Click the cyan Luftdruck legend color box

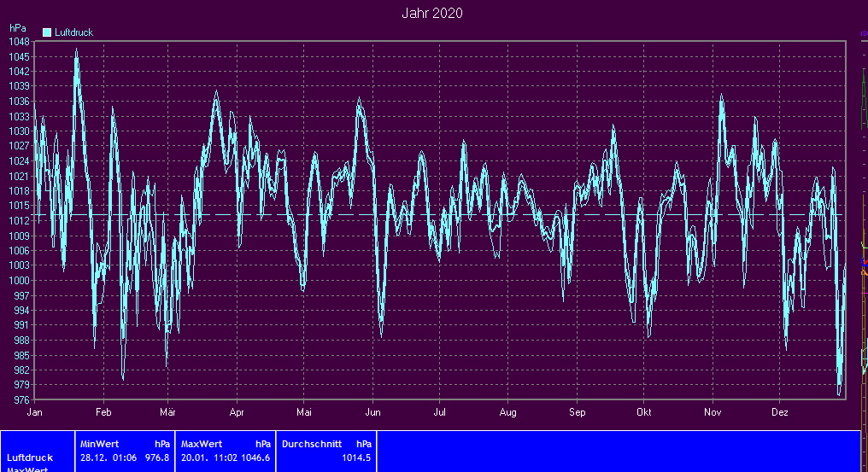(47, 32)
